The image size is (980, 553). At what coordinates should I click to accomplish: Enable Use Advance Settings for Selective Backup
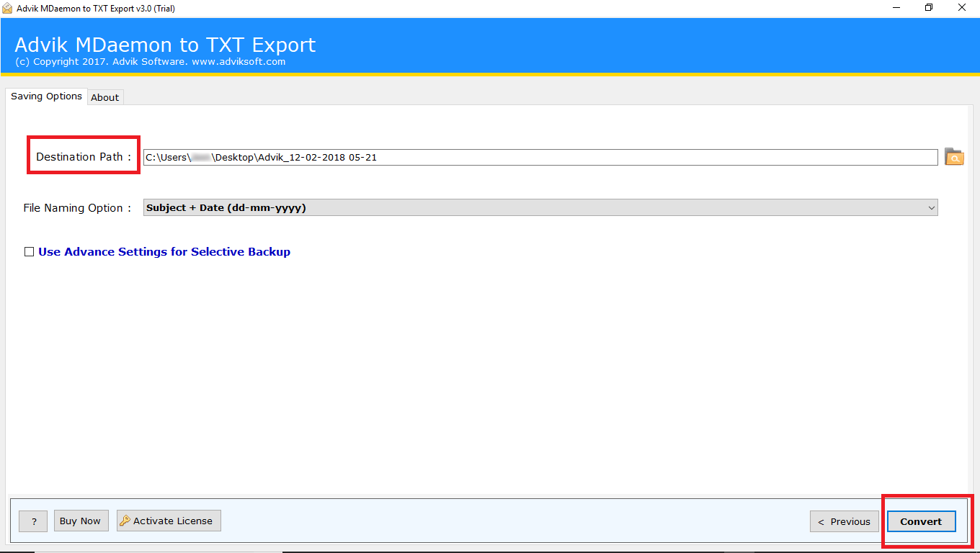pos(30,252)
